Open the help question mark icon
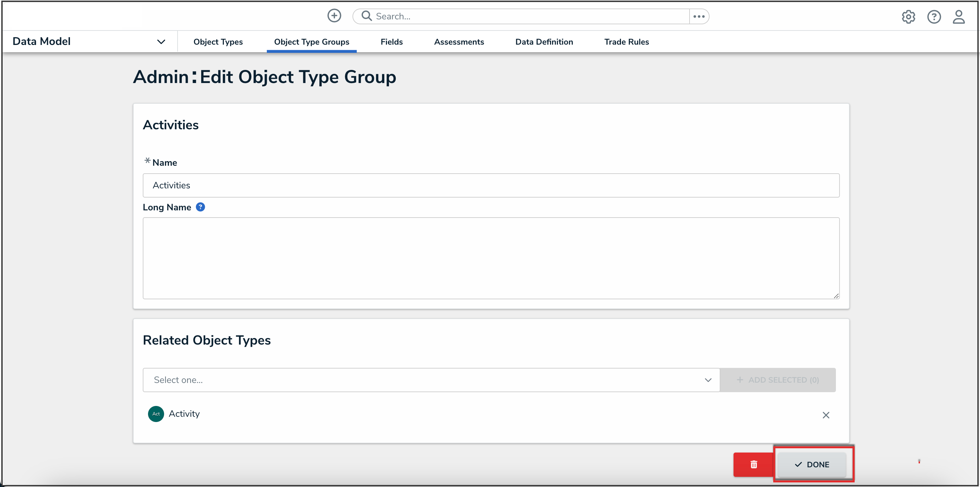The height and width of the screenshot is (487, 980). tap(934, 17)
